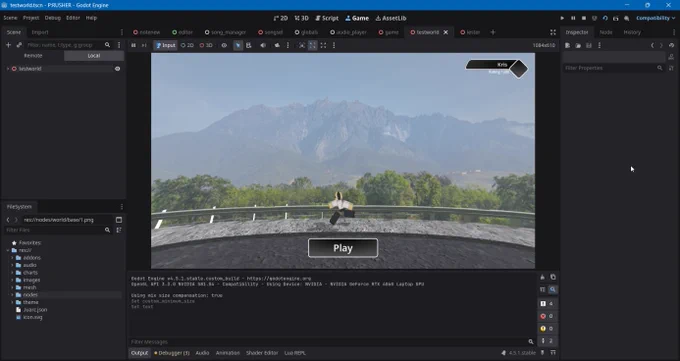Image resolution: width=680 pixels, height=361 pixels.
Task: Click the fixed size embed icon
Action: [302, 45]
